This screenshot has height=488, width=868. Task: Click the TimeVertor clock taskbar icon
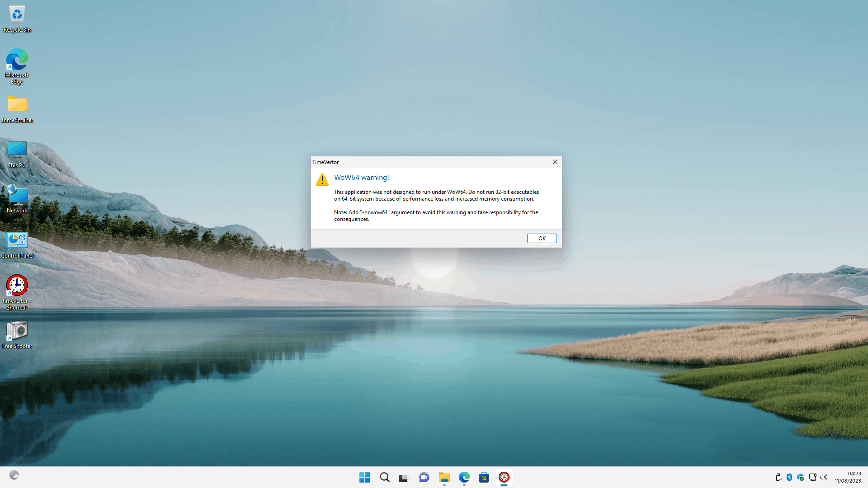(504, 477)
